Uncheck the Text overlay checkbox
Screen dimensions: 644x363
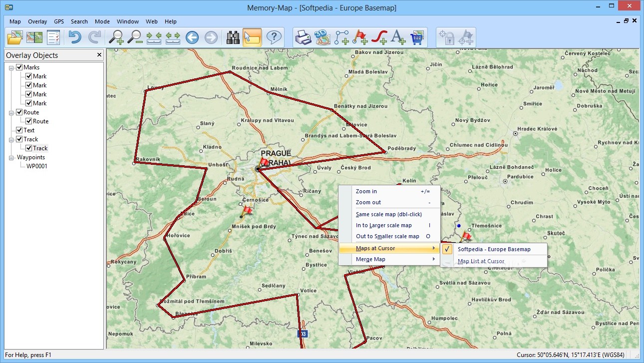[19, 130]
